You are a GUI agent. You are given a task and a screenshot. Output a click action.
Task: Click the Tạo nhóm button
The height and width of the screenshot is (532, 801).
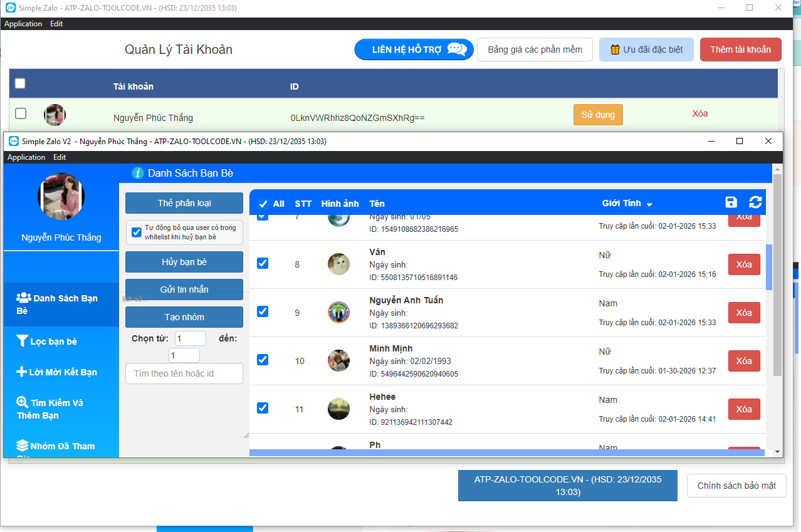[184, 317]
